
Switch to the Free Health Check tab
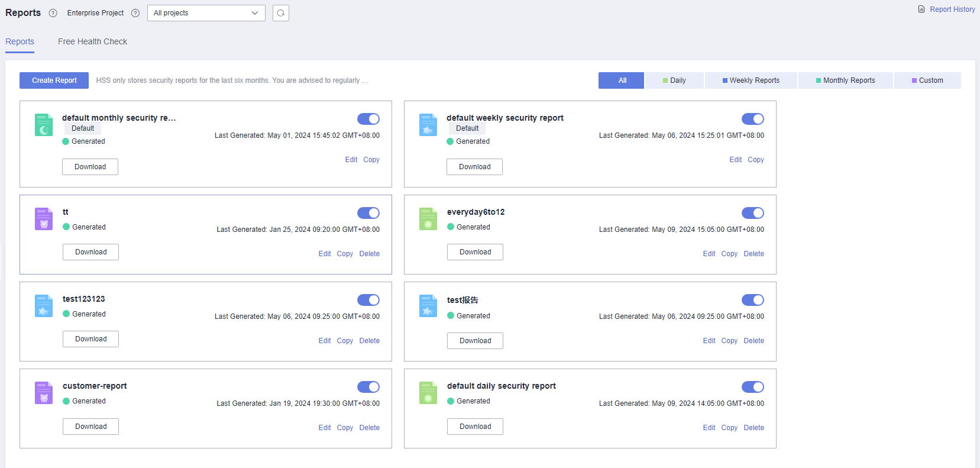tap(92, 41)
